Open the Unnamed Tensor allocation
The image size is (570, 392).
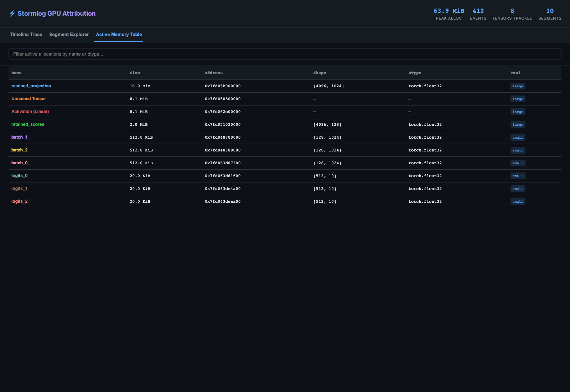pos(29,99)
